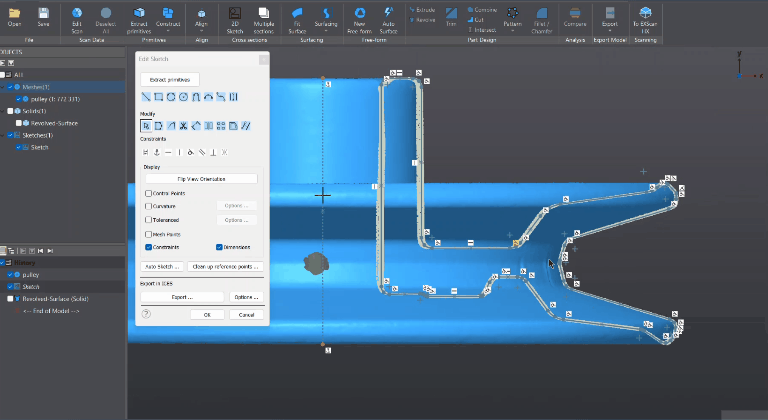Image resolution: width=768 pixels, height=420 pixels.
Task: Toggle visibility of Revolved-Surface in tree
Action: 19,123
